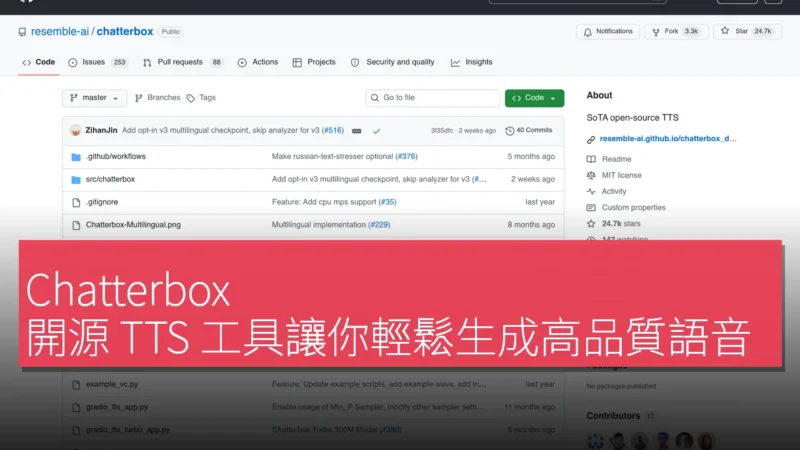This screenshot has height=450, width=800.
Task: Switch to the Pull requests tab
Action: pos(183,62)
